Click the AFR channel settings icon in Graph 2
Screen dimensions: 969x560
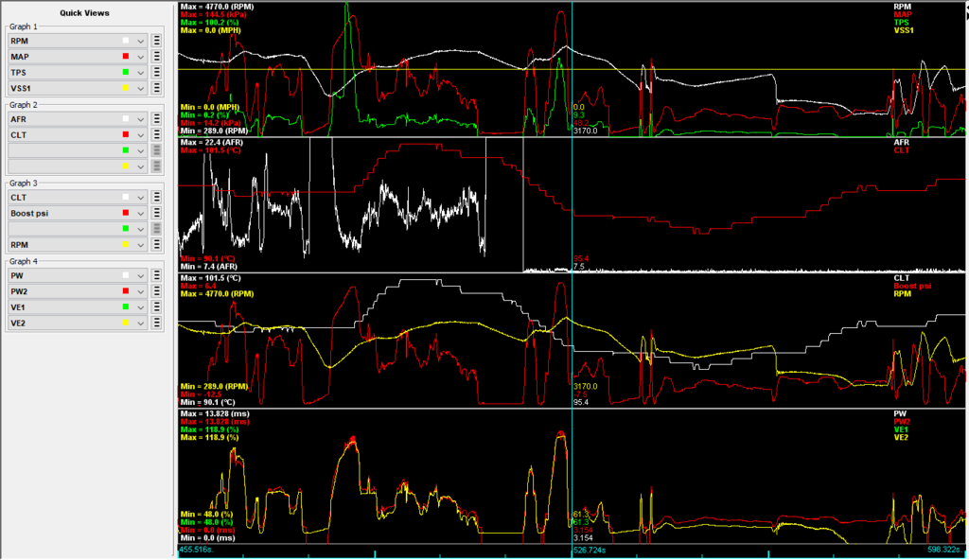pyautogui.click(x=157, y=119)
